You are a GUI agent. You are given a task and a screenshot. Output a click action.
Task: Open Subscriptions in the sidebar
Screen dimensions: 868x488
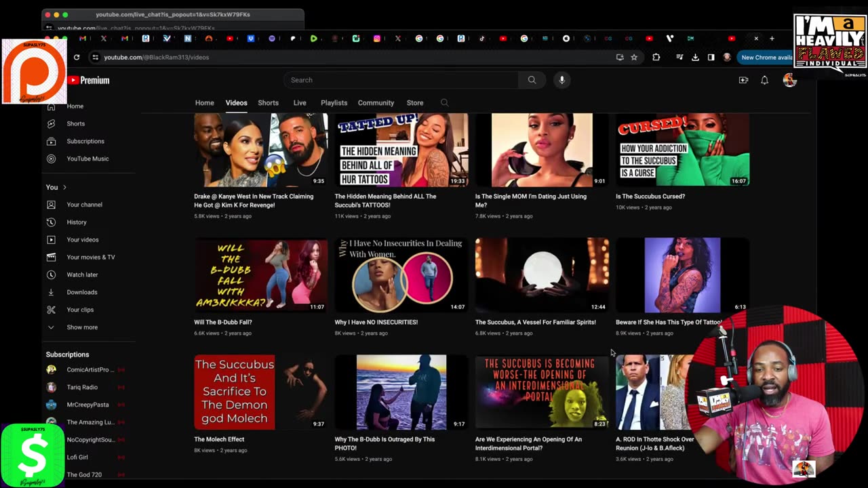(x=85, y=141)
